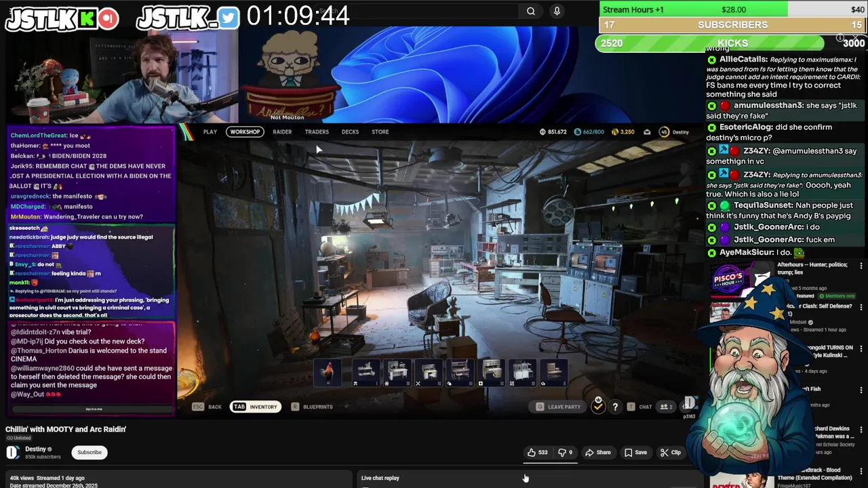Select the fifth workbench with medical badge

[491, 373]
